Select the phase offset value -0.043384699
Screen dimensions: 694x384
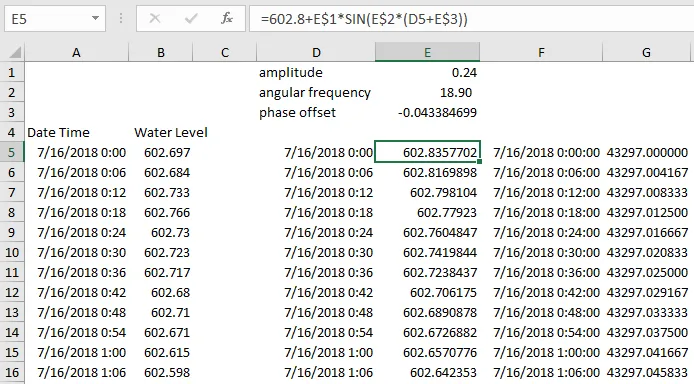[427, 112]
